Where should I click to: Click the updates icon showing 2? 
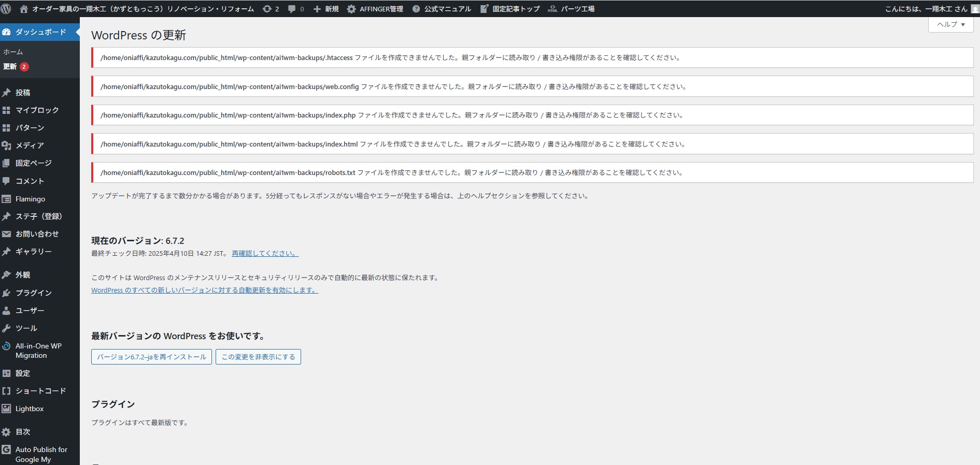pyautogui.click(x=267, y=9)
